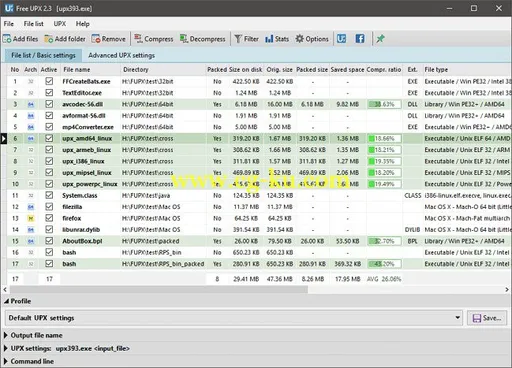
Task: Switch to File list / Basic settings tab
Action: pos(43,55)
